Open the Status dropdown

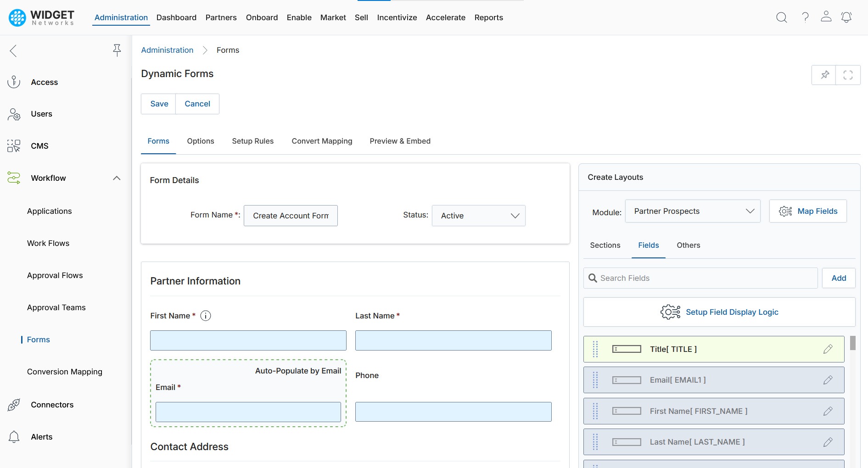[x=479, y=216]
